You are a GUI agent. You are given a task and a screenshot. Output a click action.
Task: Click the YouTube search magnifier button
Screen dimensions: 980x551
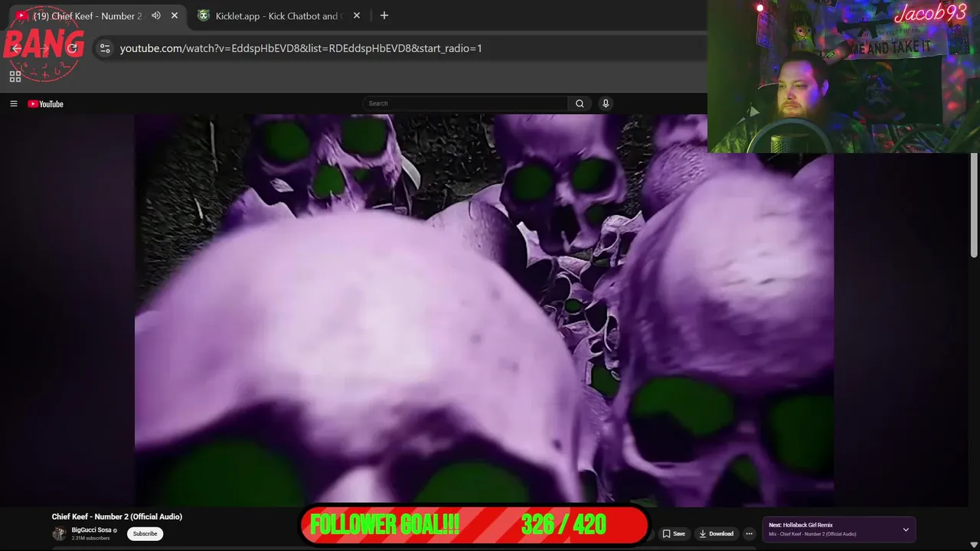point(580,104)
